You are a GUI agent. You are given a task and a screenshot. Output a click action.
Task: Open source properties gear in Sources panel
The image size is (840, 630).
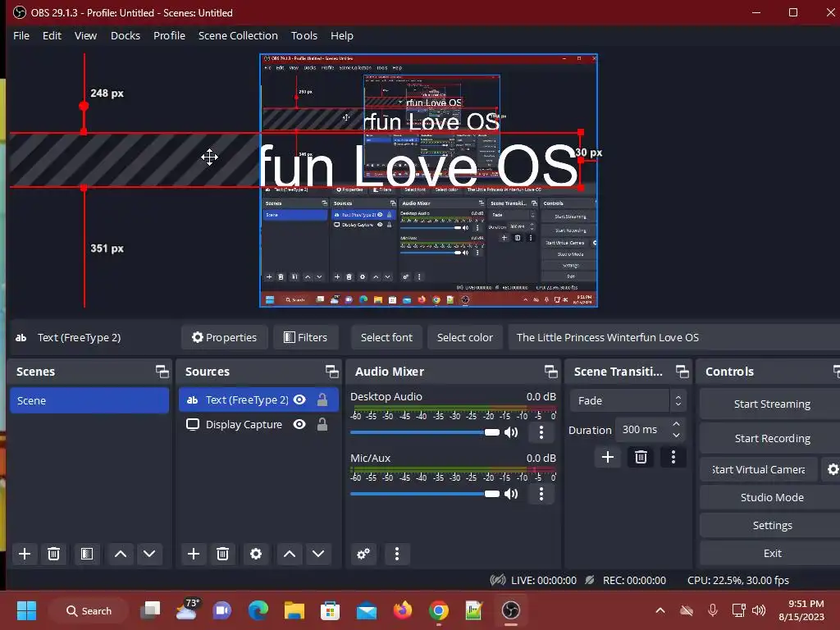(256, 554)
